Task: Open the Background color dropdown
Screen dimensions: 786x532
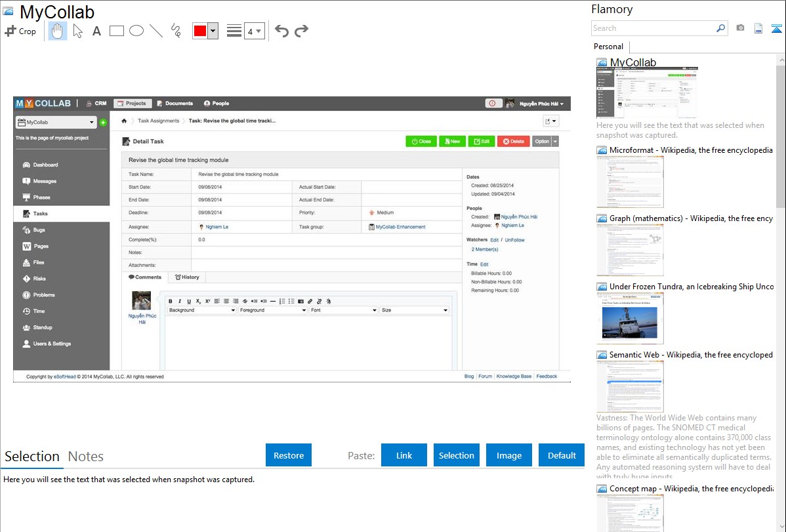Action: click(x=201, y=310)
